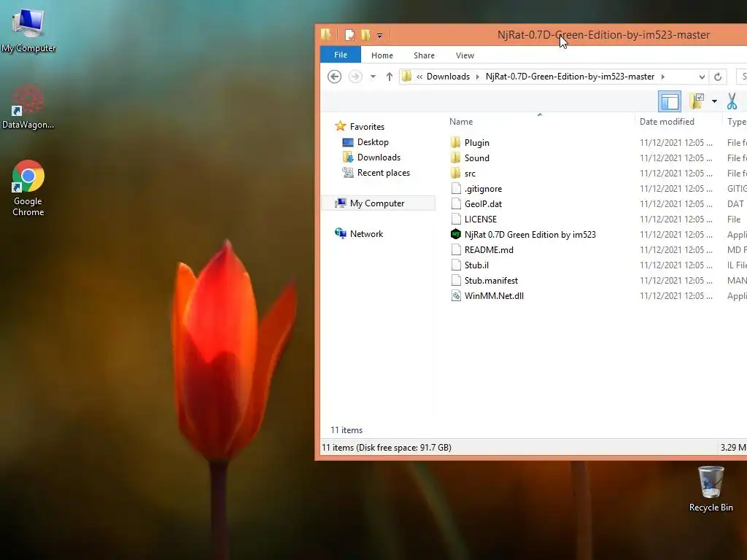Viewport: 747px width, 560px height.
Task: Open the DataWagon desktop shortcut
Action: pos(28,106)
